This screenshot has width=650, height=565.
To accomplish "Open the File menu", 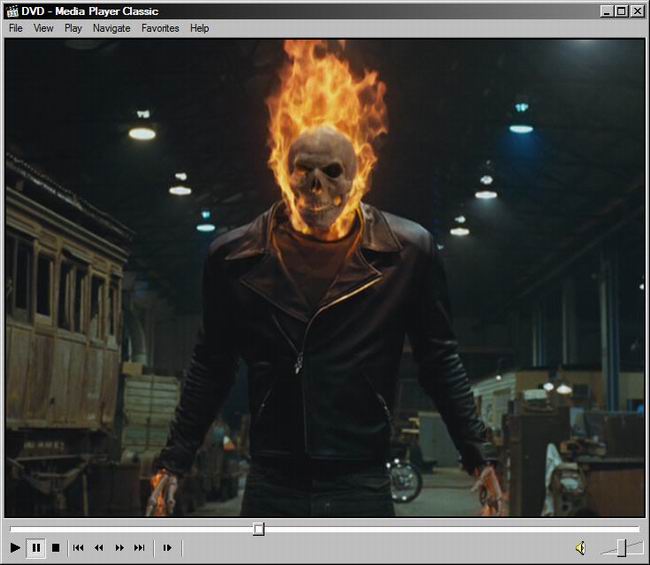I will point(16,28).
